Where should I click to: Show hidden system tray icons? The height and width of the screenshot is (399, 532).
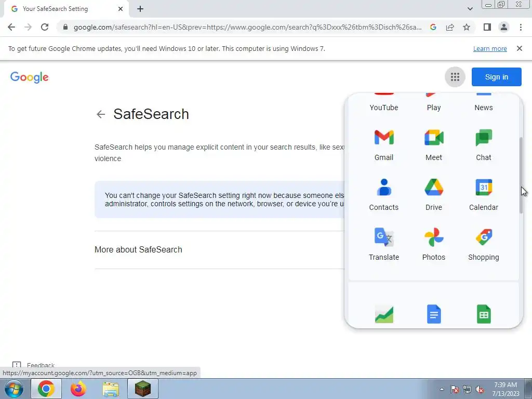(442, 389)
